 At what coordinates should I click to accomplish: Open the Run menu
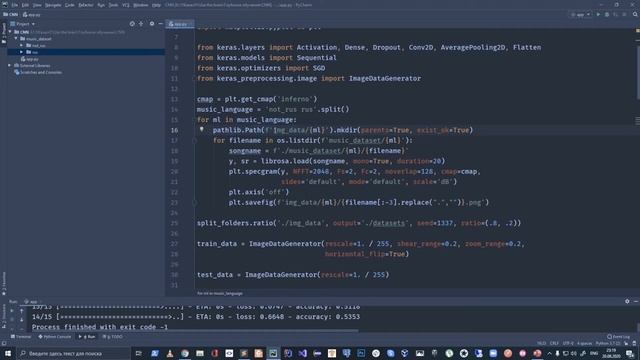(x=101, y=5)
